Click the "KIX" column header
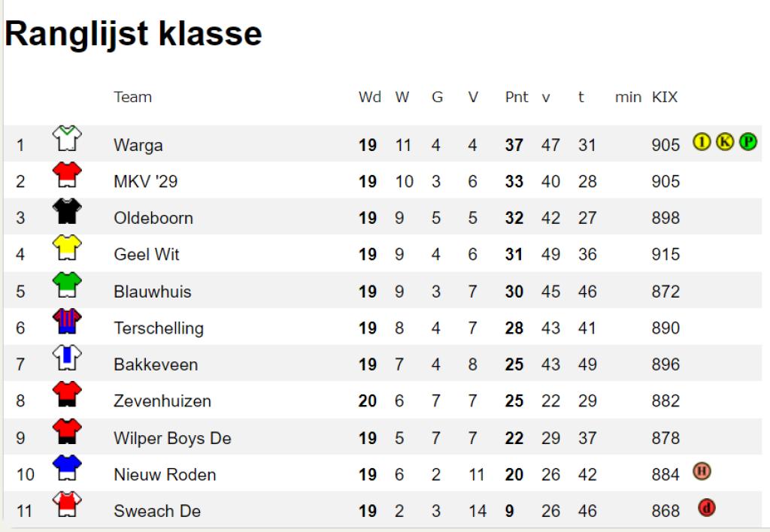The height and width of the screenshot is (532, 770). point(665,97)
